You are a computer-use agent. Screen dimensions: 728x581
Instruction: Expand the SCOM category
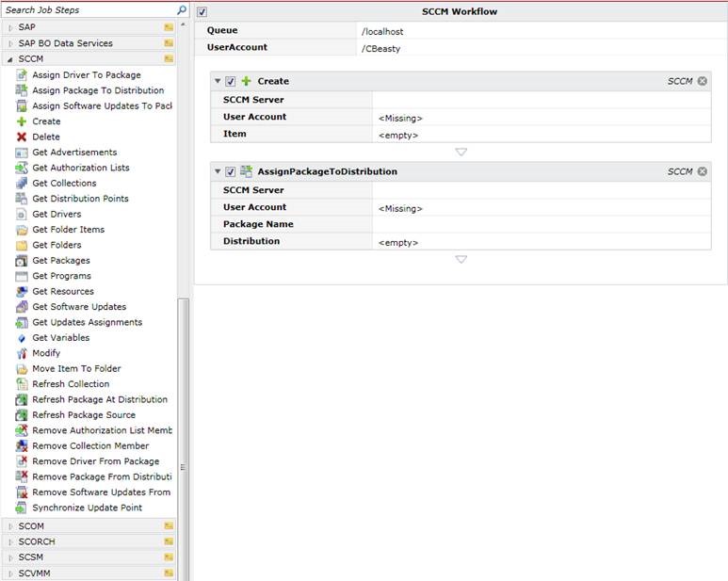[10, 526]
